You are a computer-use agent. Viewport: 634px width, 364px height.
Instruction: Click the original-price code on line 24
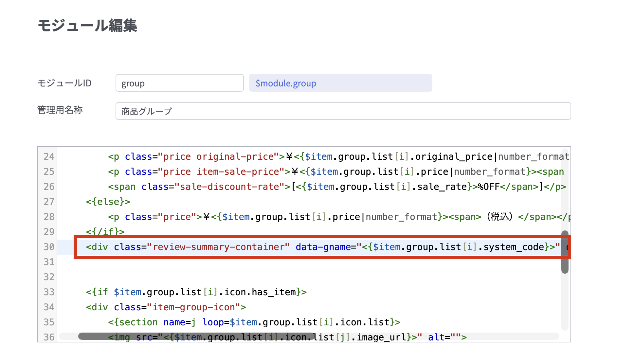(235, 156)
